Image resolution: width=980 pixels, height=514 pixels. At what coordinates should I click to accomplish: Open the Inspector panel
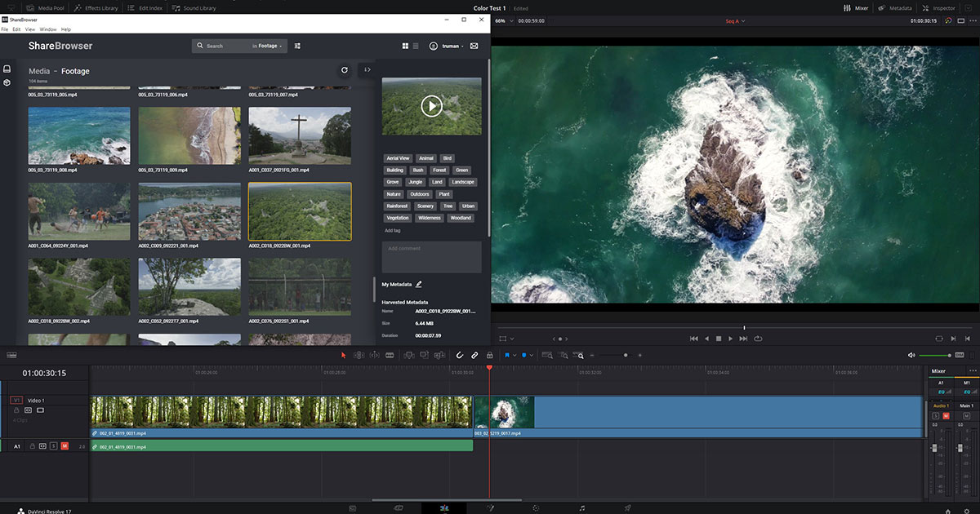pyautogui.click(x=938, y=7)
